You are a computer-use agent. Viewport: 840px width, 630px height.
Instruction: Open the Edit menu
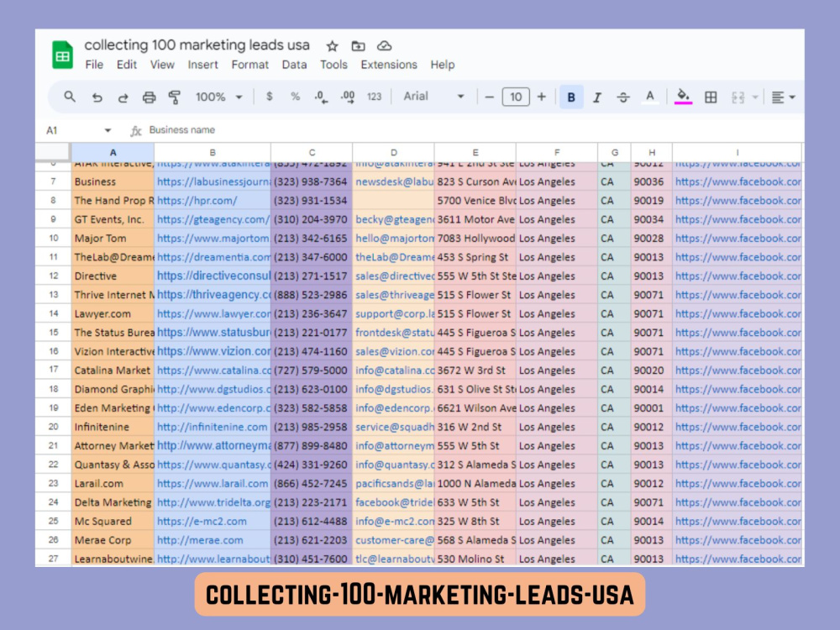coord(127,65)
